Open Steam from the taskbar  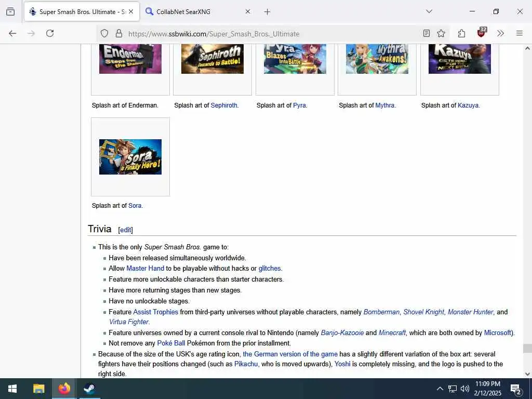click(x=89, y=389)
